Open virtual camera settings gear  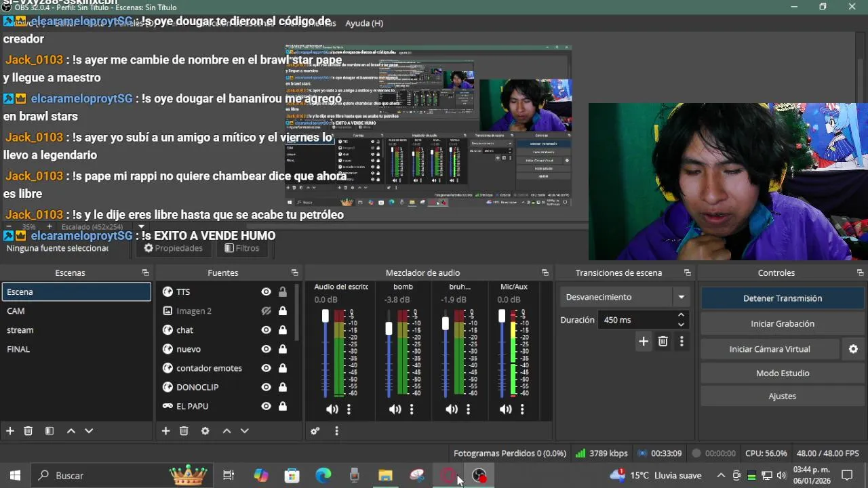pos(853,349)
